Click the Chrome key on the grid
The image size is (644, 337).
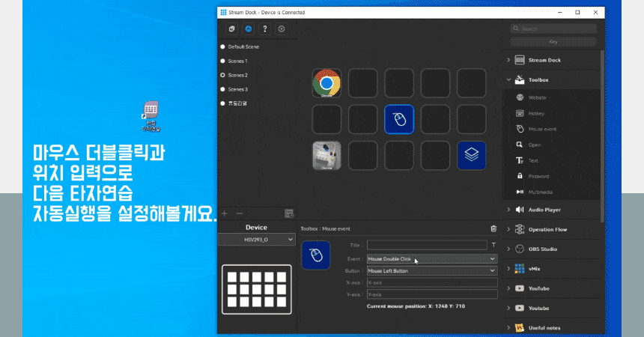[326, 83]
